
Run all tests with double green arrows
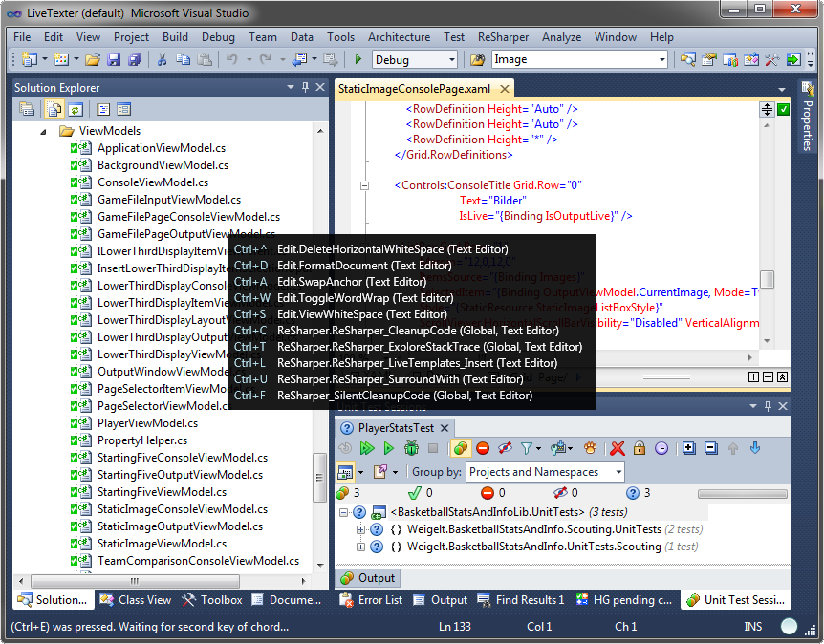(367, 448)
